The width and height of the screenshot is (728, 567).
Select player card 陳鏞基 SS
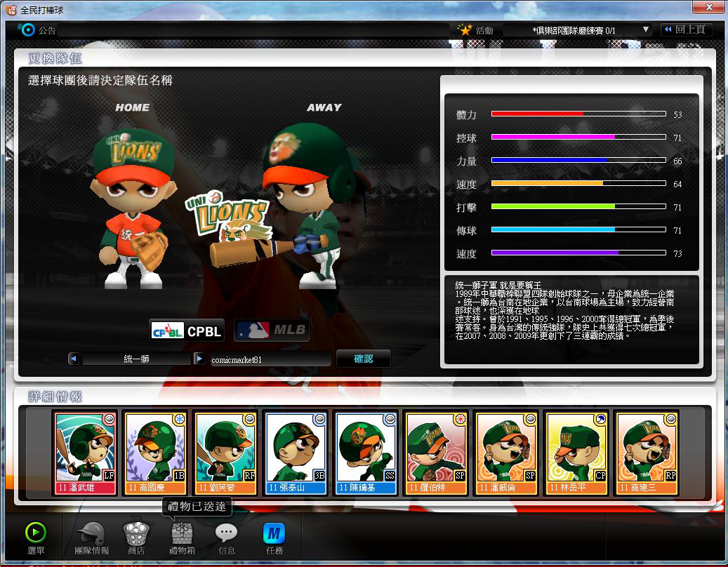(x=366, y=453)
